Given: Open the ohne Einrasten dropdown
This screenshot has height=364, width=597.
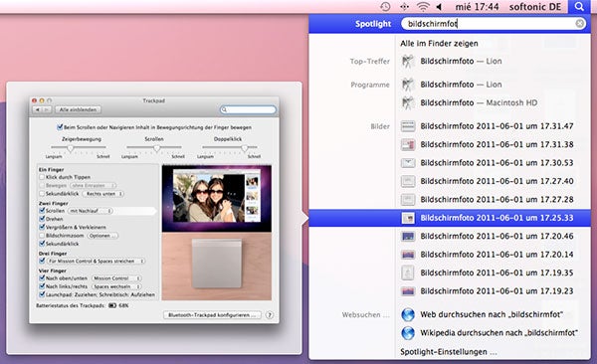Looking at the screenshot, I should (x=93, y=185).
